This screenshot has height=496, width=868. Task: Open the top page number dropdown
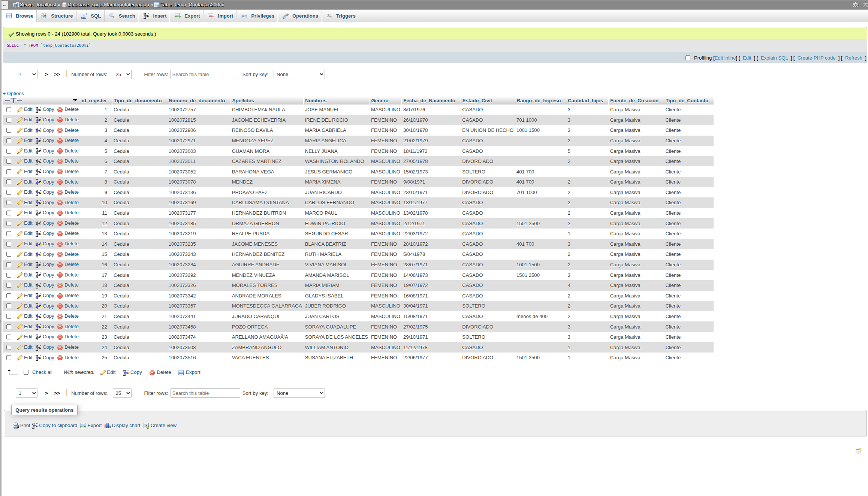[27, 75]
